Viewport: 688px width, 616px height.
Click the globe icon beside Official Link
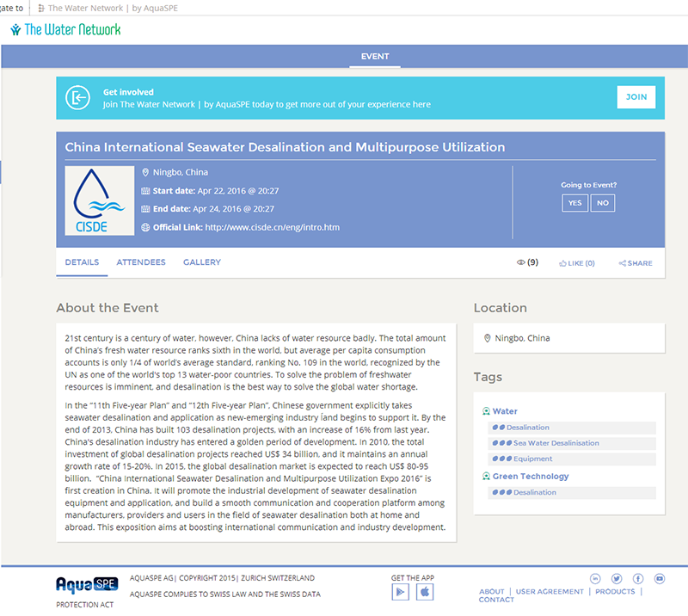(x=145, y=227)
